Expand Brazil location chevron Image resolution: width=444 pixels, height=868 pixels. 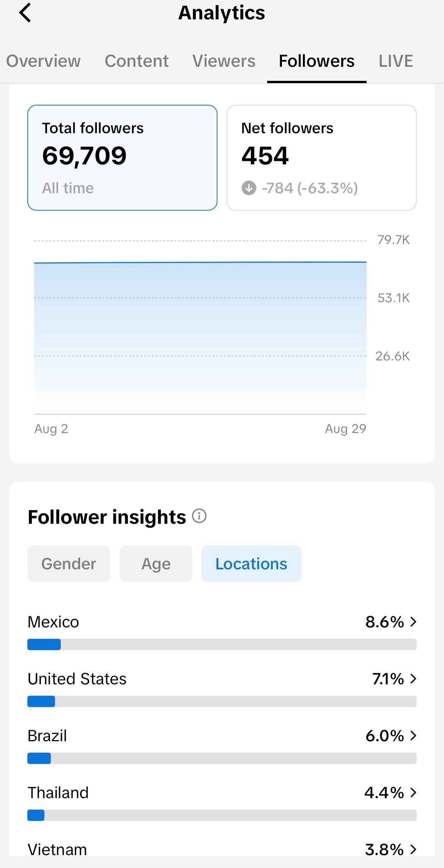(414, 736)
